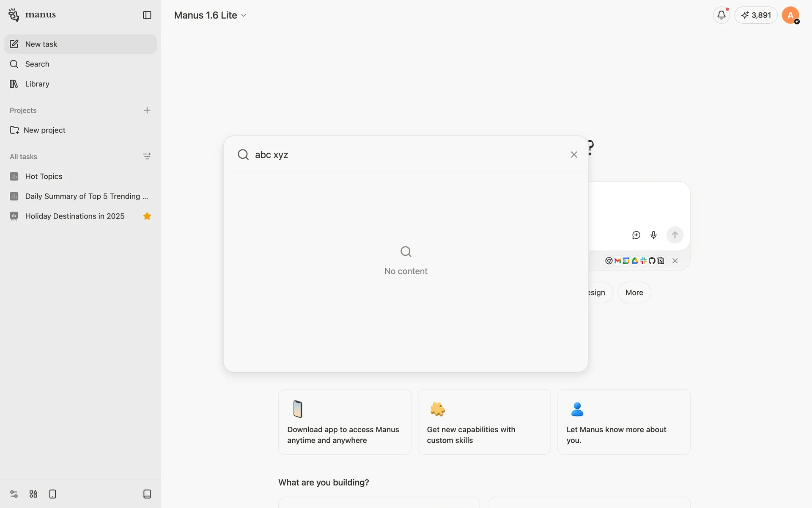The image size is (812, 508).
Task: Add a new project with the plus icon
Action: point(147,110)
